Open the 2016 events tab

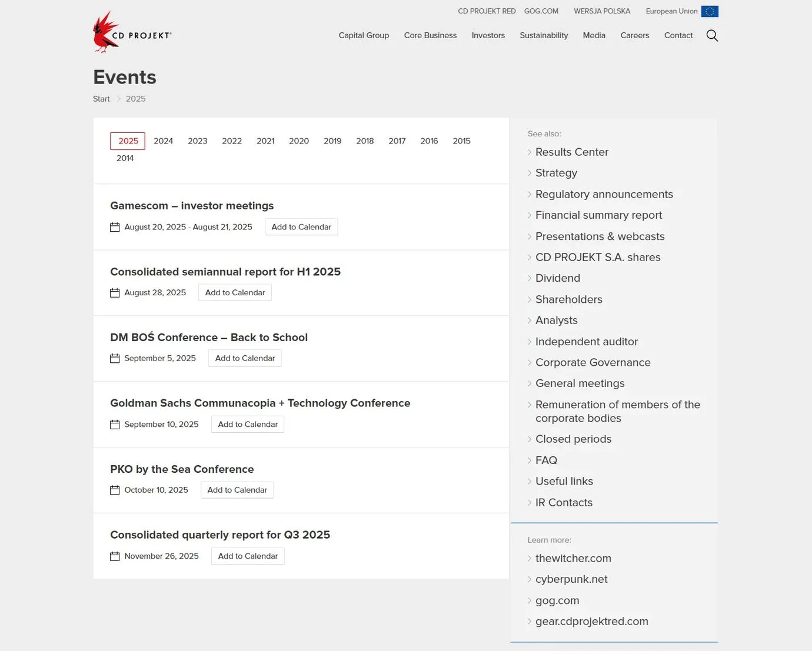pos(429,141)
